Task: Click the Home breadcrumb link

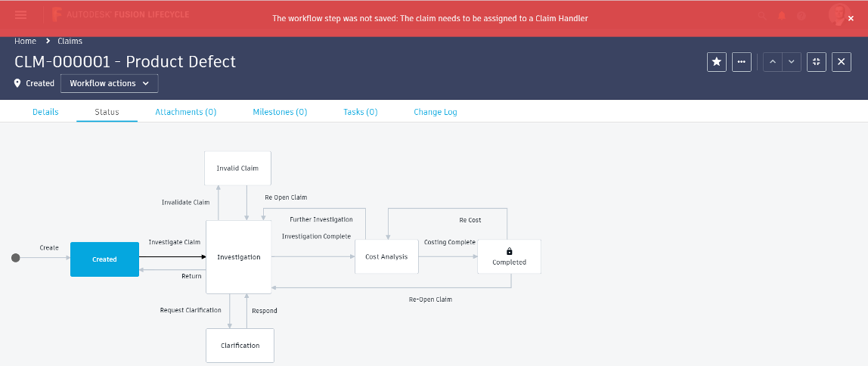Action: (x=25, y=41)
